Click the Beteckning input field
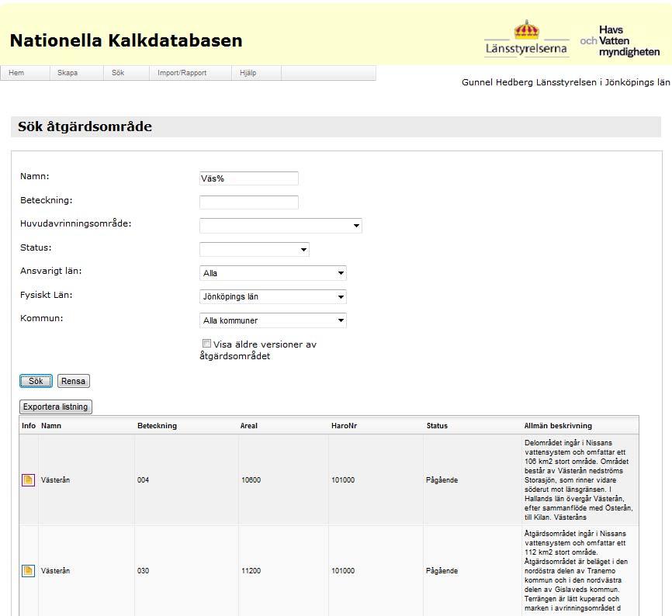Image resolution: width=672 pixels, height=616 pixels. tap(249, 202)
